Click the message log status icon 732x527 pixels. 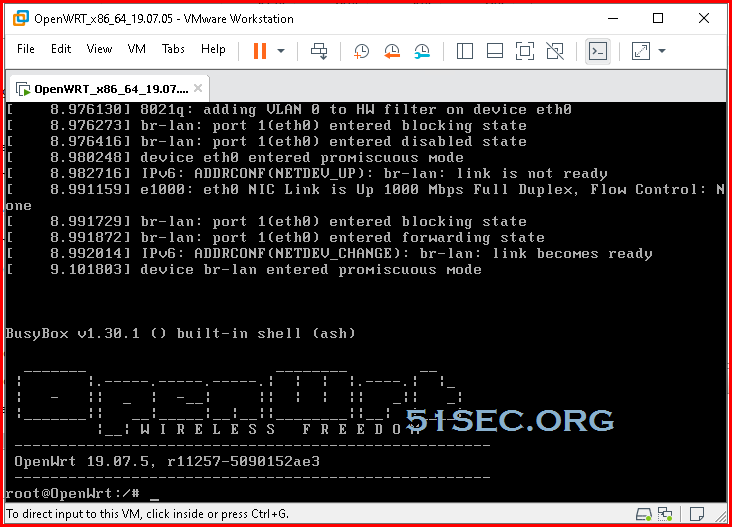697,514
